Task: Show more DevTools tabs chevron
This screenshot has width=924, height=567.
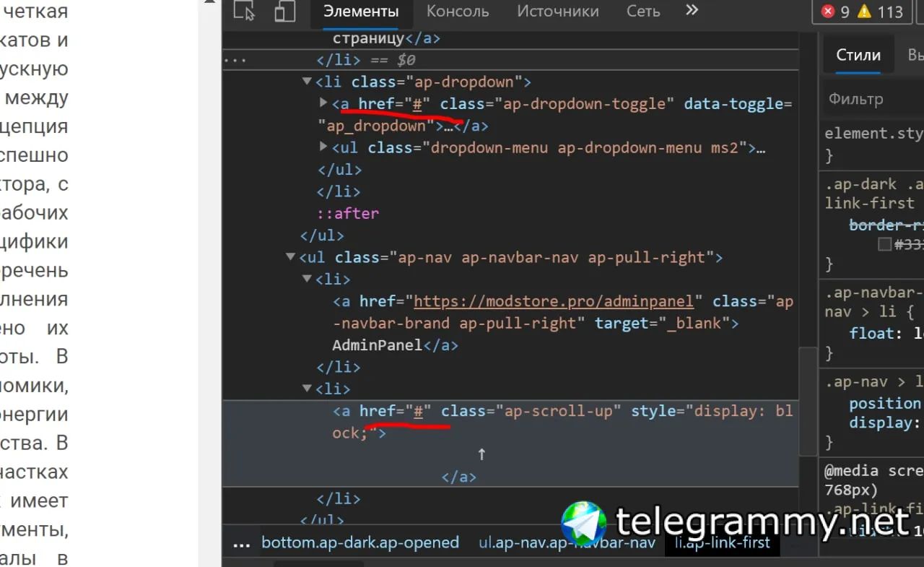Action: click(x=692, y=10)
